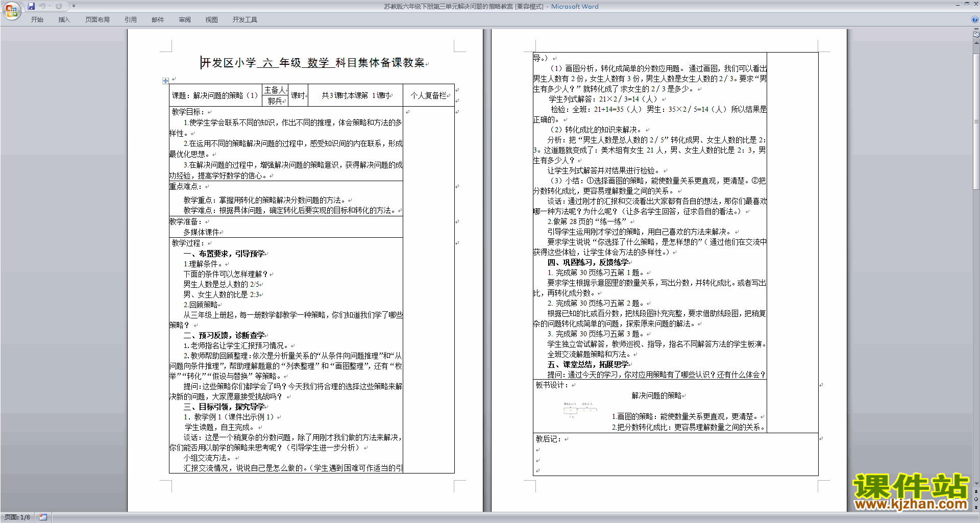Expand Customize Quick Access Toolbar dropdown
This screenshot has width=980, height=523.
(x=73, y=6)
